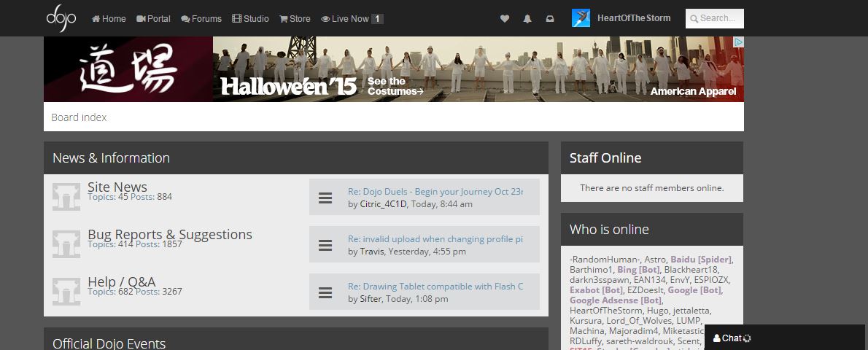Click into the Search field
Image resolution: width=868 pixels, height=350 pixels.
[715, 18]
